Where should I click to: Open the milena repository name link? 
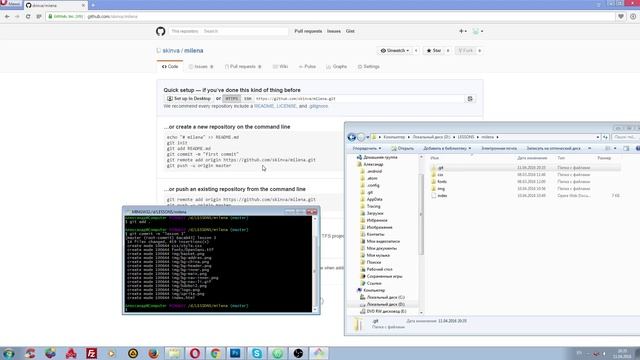(x=193, y=51)
